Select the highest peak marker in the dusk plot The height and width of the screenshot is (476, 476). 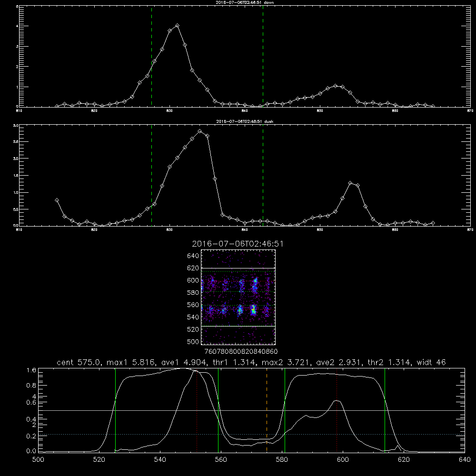(x=199, y=131)
